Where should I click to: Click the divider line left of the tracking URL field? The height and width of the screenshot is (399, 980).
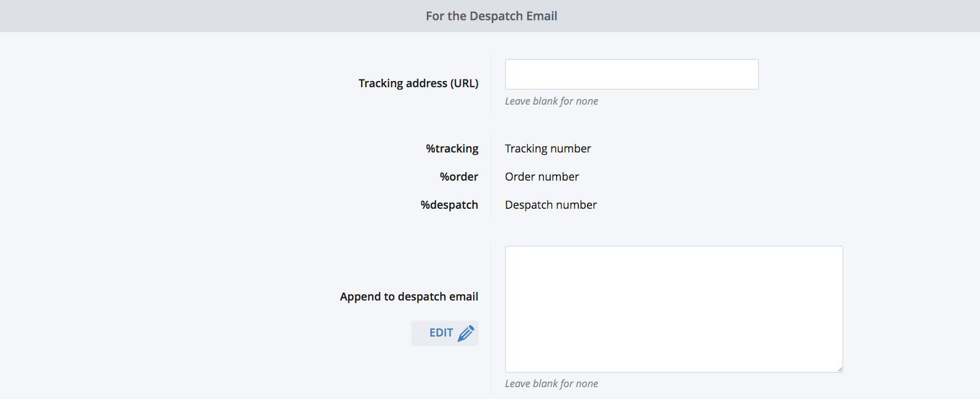[x=492, y=83]
